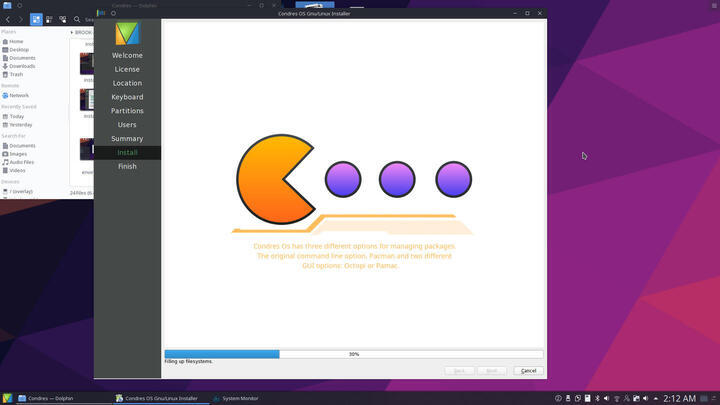Screen dimensions: 720x405
Task: Expand the BROOK breadcrumb arrow in Dolphin
Action: (72, 33)
